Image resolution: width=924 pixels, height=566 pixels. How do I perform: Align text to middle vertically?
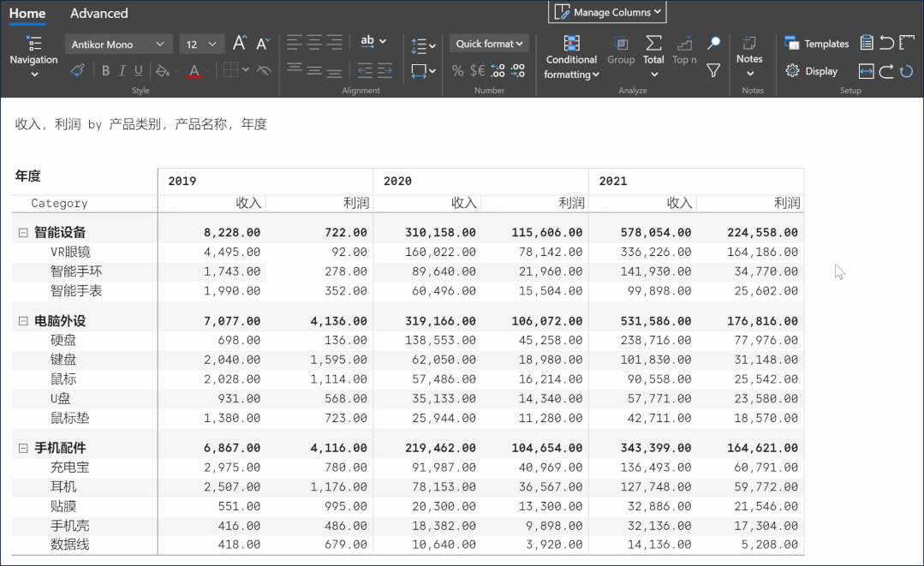[314, 71]
